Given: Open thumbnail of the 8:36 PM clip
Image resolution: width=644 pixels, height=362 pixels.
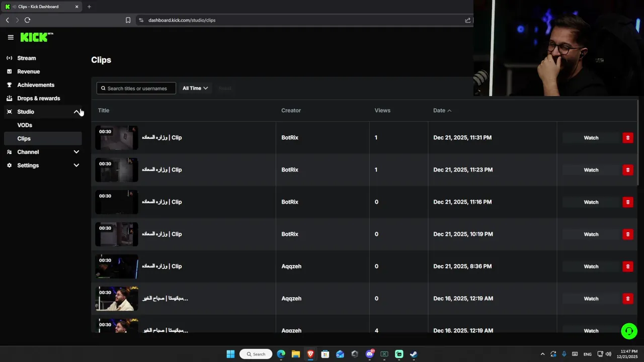Looking at the screenshot, I should [117, 266].
